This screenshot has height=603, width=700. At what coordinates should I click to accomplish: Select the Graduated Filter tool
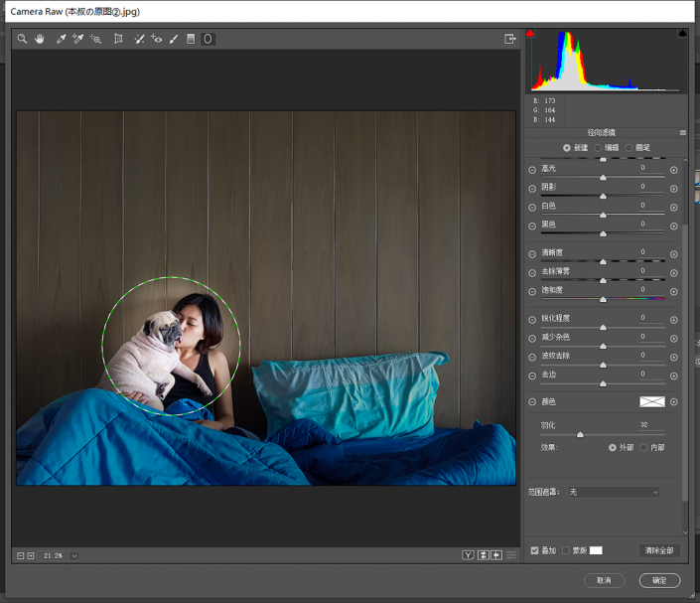(191, 39)
